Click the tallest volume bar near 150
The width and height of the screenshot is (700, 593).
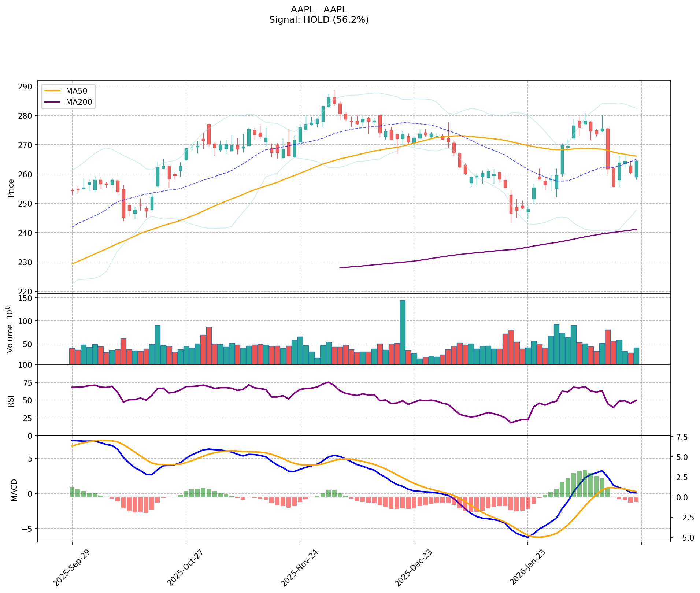[x=403, y=332]
